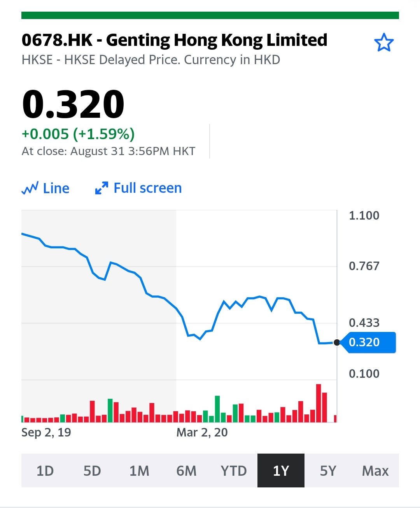Screen dimensions: 420x508
Task: Click the black endpoint dot on price line
Action: coord(337,342)
